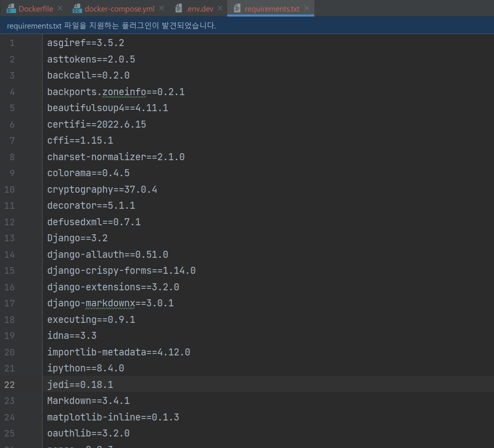Screen dimensions: 494x448
Task: Click the Markdown==3.4.1 line
Action: [x=88, y=401]
